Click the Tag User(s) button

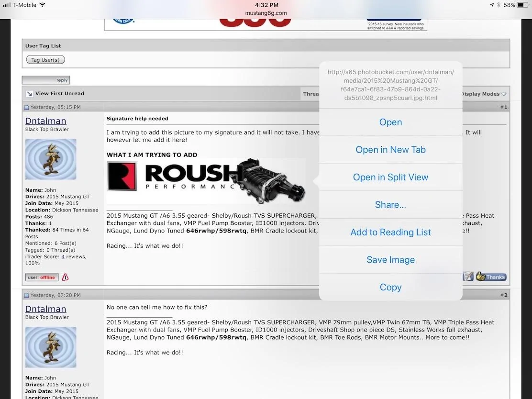[45, 60]
